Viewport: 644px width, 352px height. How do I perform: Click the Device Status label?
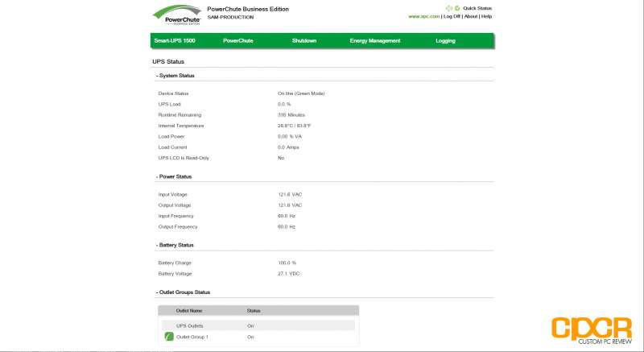[x=173, y=93]
